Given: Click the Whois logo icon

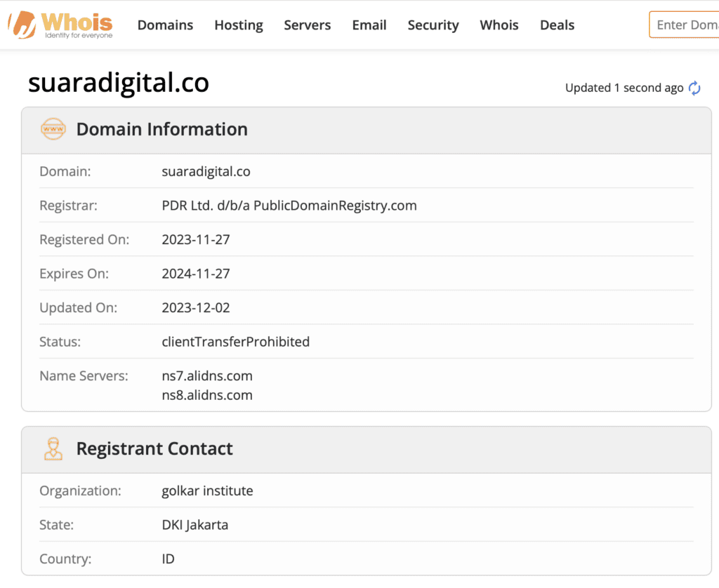Looking at the screenshot, I should click(21, 25).
